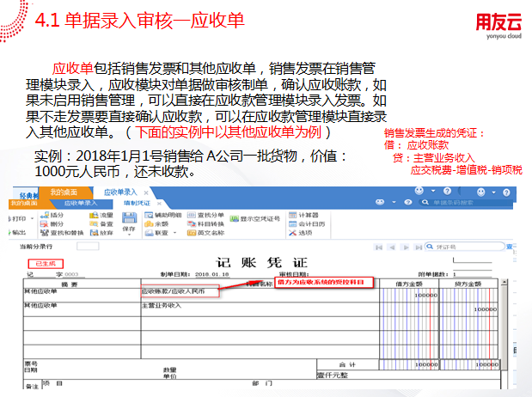Click the 当前分录行 input box
Viewport: 532px width, 397px height.
coord(88,246)
